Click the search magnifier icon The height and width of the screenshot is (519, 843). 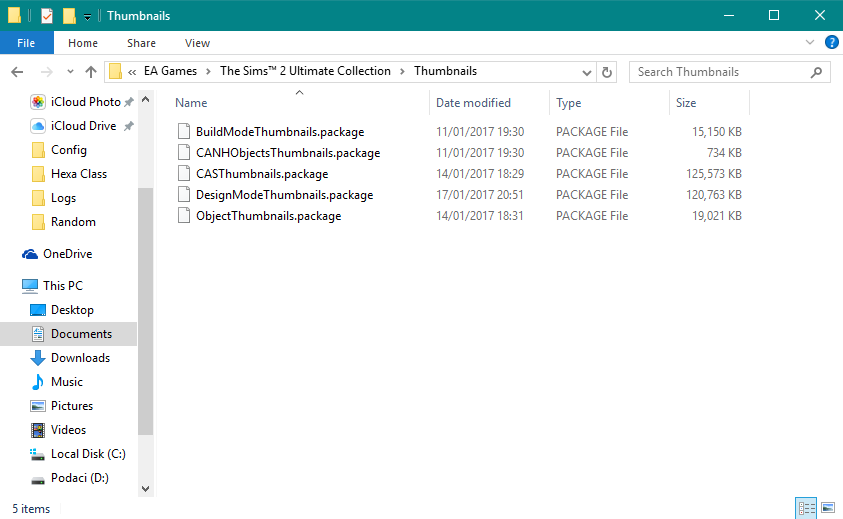(817, 72)
